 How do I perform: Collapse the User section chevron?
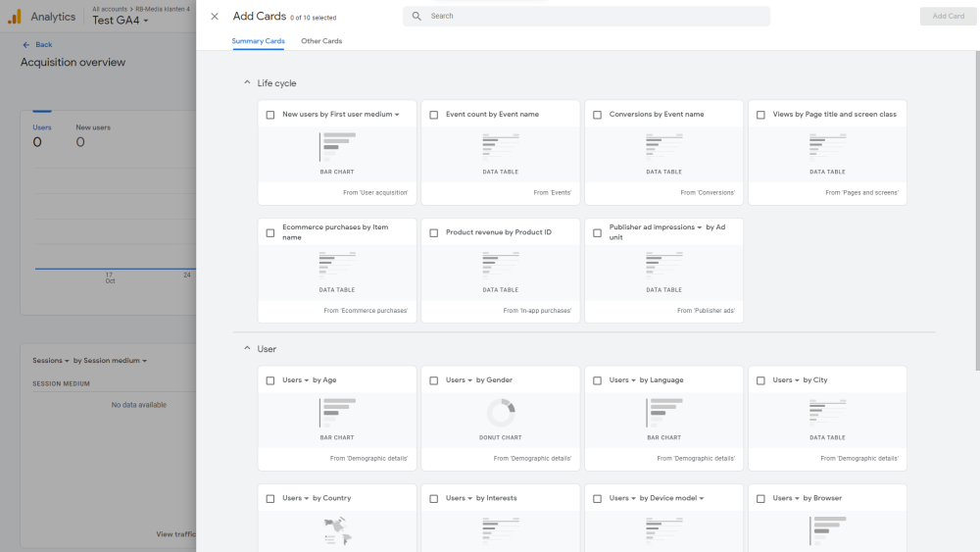tap(247, 349)
